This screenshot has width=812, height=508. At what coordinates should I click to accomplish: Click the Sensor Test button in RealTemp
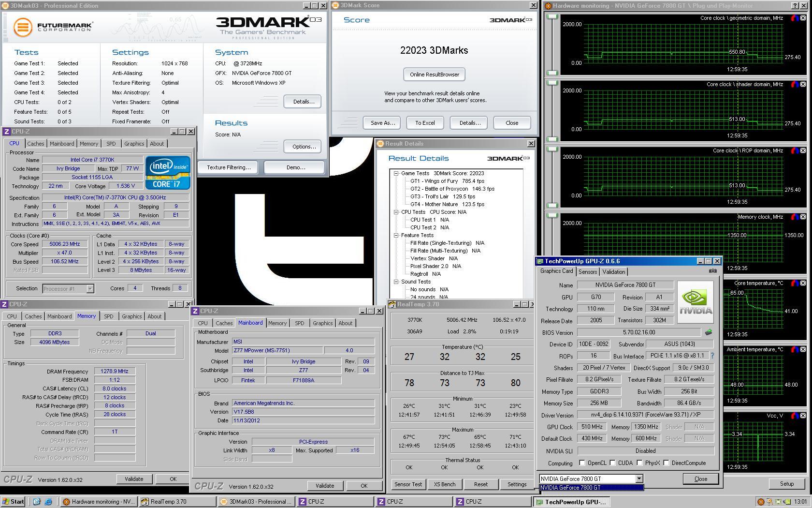tap(408, 484)
